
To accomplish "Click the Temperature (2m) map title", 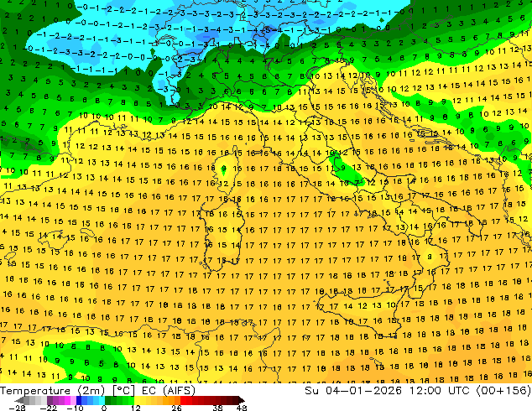I will 53,391.
